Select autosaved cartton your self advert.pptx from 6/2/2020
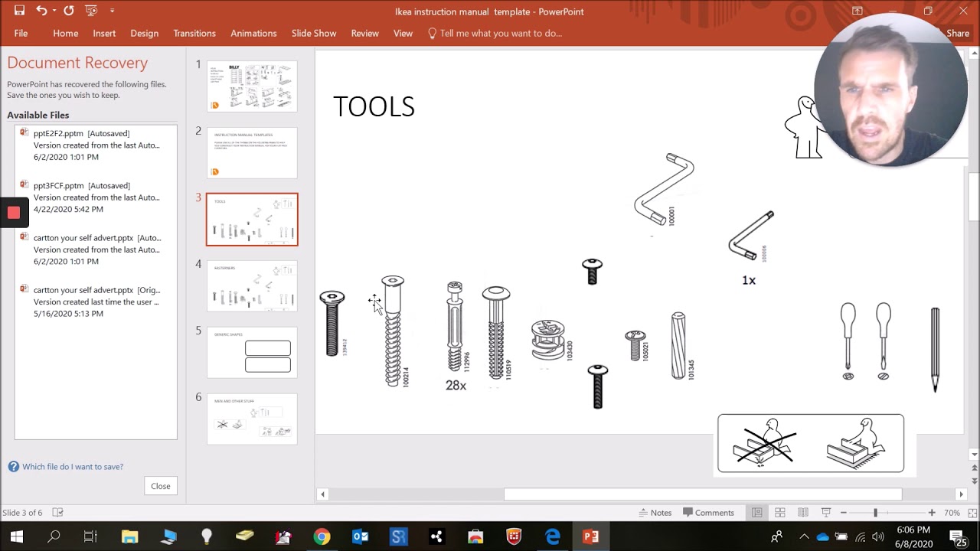This screenshot has width=980, height=551. 96,249
